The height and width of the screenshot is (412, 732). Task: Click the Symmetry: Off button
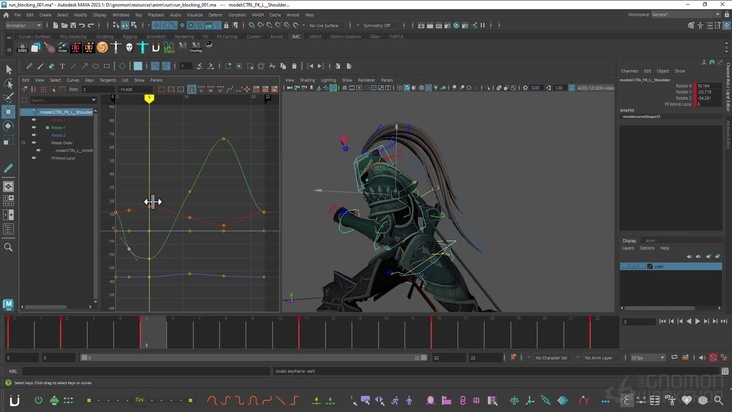point(377,25)
